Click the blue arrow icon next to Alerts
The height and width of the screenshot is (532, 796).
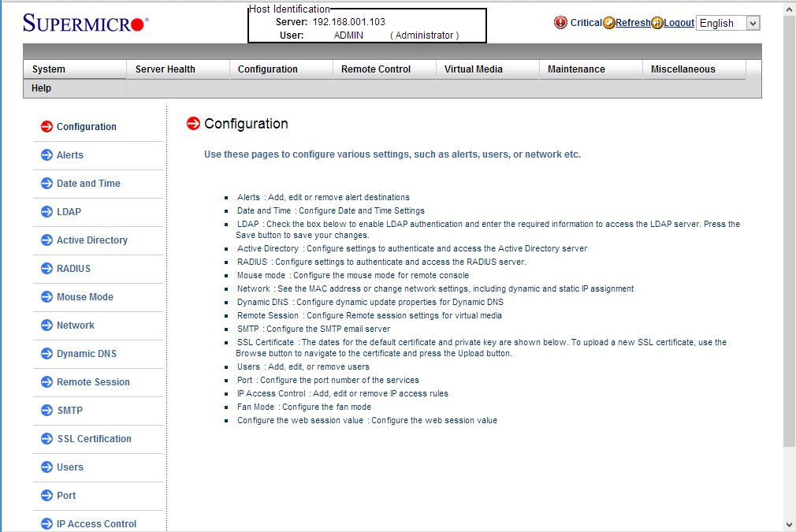tap(46, 154)
